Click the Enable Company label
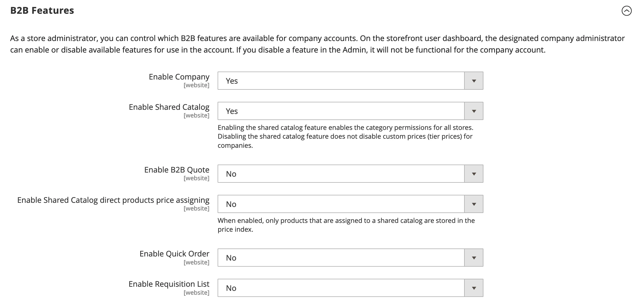Image resolution: width=644 pixels, height=306 pixels. tap(179, 77)
